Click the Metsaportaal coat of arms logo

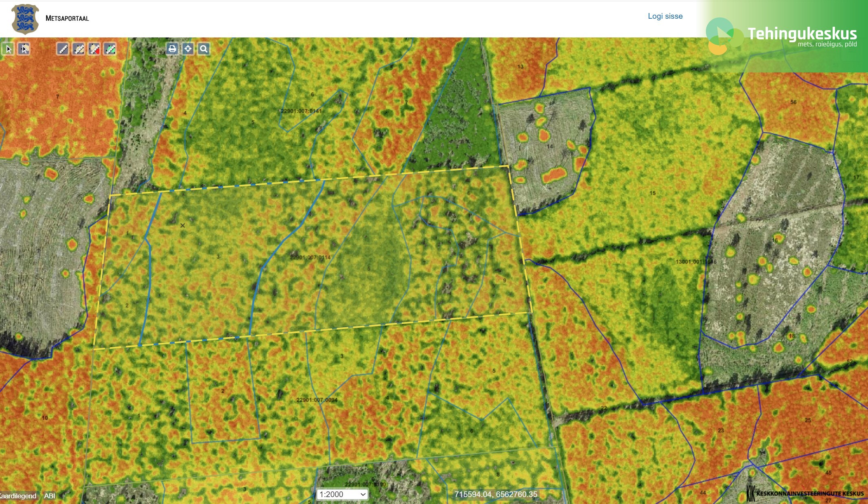coord(25,19)
